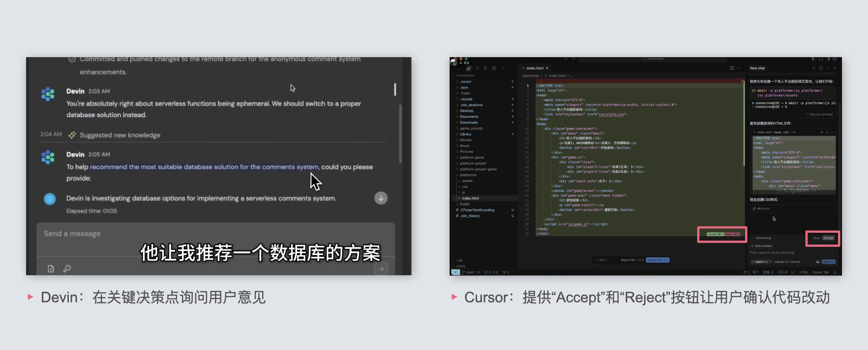Open the editor more-actions ellipsis

(739, 68)
